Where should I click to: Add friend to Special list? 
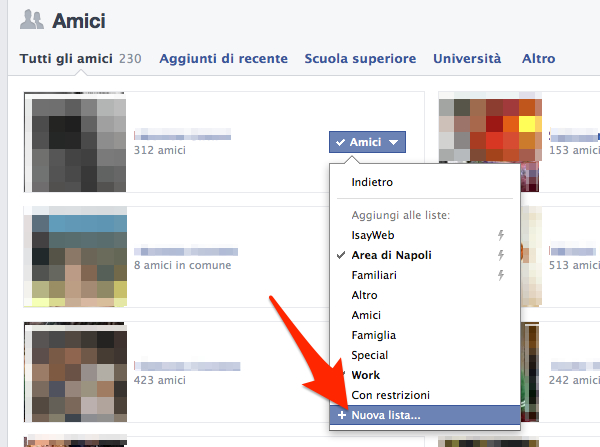[425, 355]
